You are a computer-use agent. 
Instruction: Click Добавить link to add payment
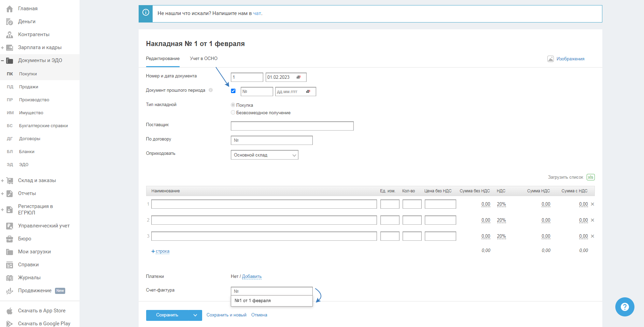(252, 277)
